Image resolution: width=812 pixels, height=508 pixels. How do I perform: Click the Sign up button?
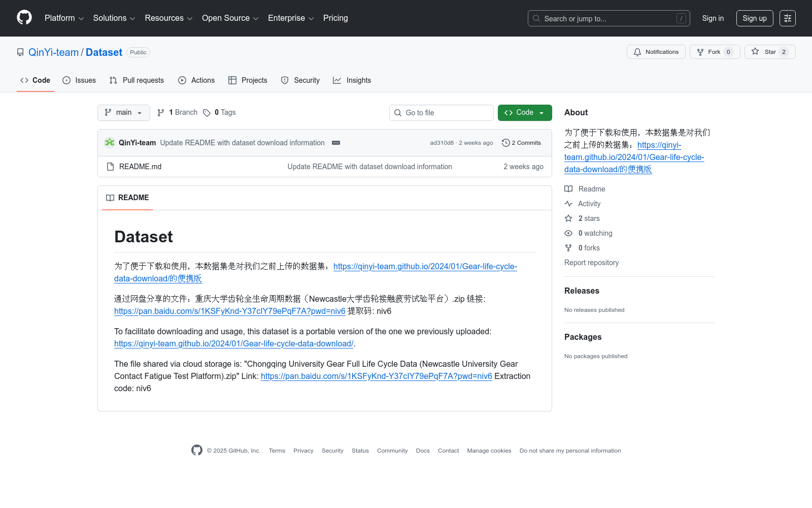coord(755,18)
